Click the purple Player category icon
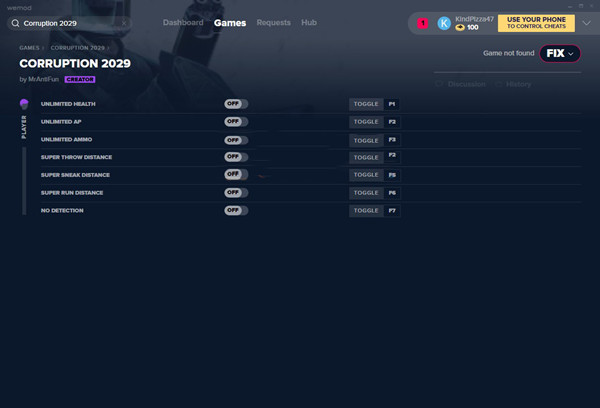This screenshot has width=600, height=408. 24,104
